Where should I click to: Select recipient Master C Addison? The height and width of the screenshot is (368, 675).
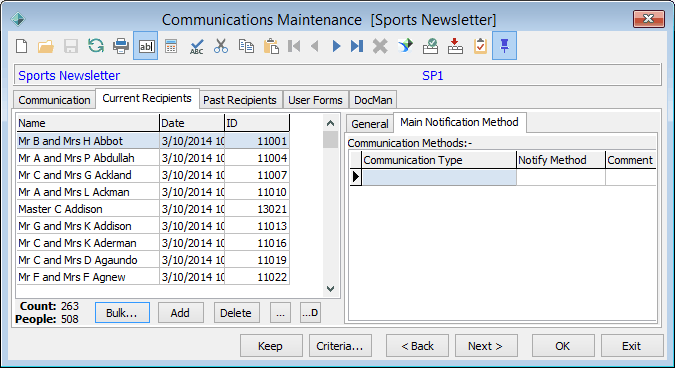(x=88, y=209)
